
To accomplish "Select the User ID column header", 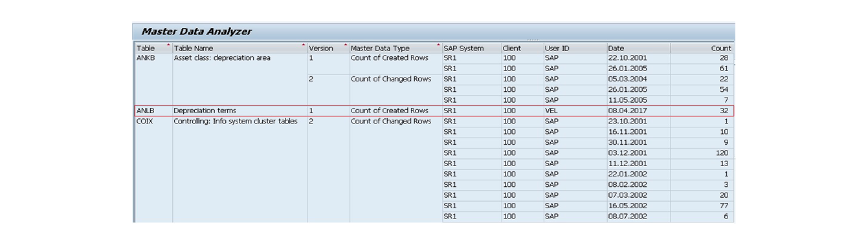I will [575, 48].
